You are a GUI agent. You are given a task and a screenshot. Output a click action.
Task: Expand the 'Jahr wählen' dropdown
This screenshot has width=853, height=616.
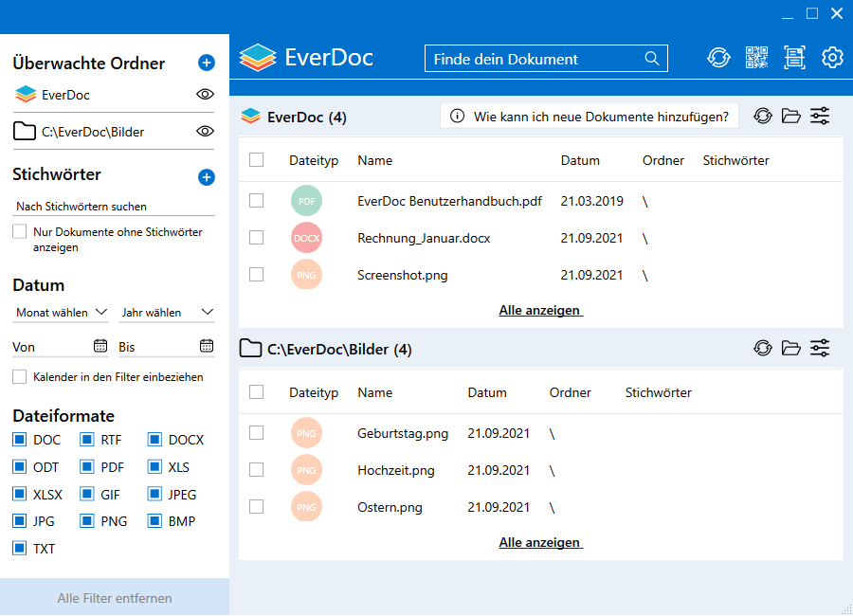167,313
